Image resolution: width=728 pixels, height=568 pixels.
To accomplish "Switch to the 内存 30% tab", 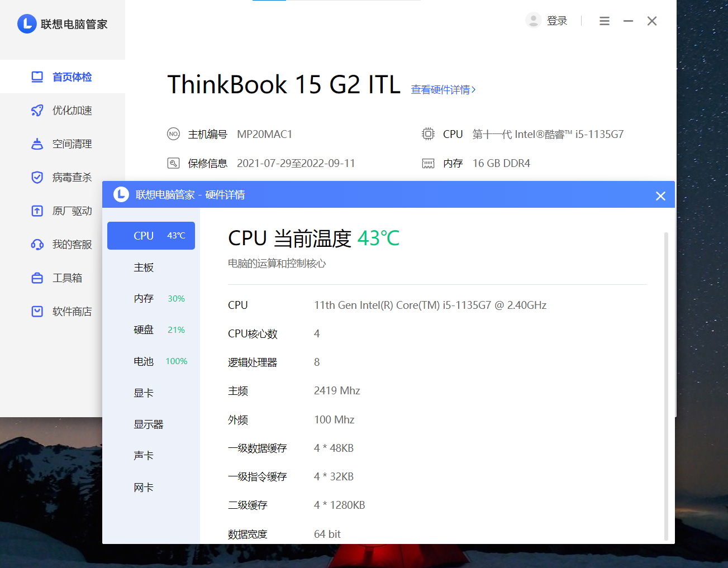I will (151, 299).
